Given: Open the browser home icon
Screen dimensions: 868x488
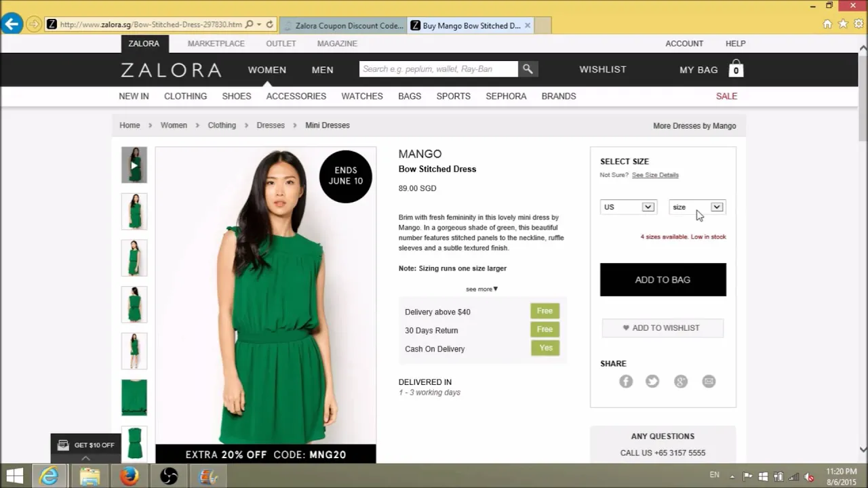Looking at the screenshot, I should point(827,24).
